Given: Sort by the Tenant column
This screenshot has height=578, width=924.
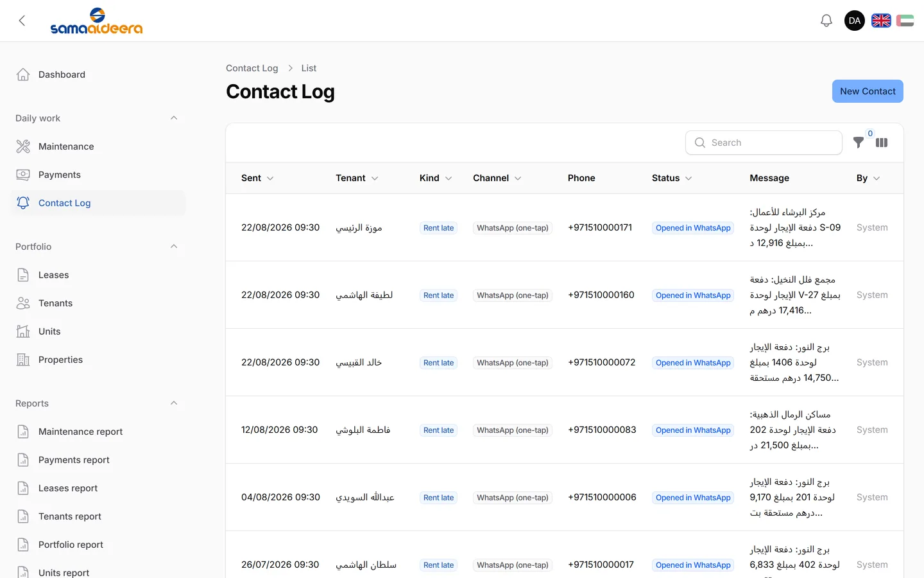Looking at the screenshot, I should [x=357, y=178].
